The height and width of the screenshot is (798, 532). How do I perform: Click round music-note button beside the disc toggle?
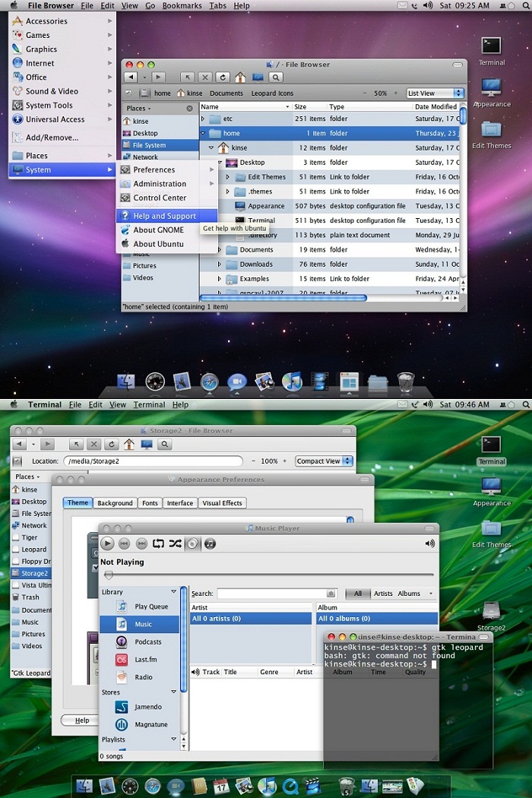[210, 543]
